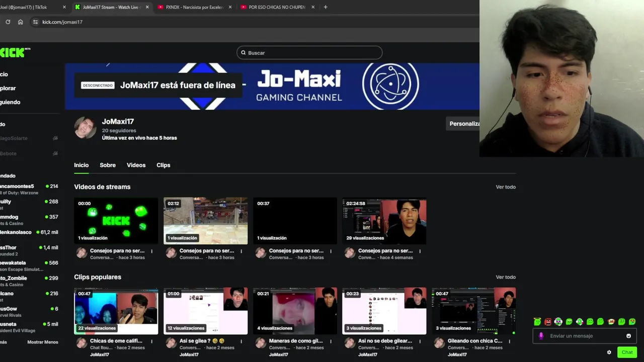Click avatar beside the 02:24:58 stream video
This screenshot has width=644, height=362.
[350, 253]
